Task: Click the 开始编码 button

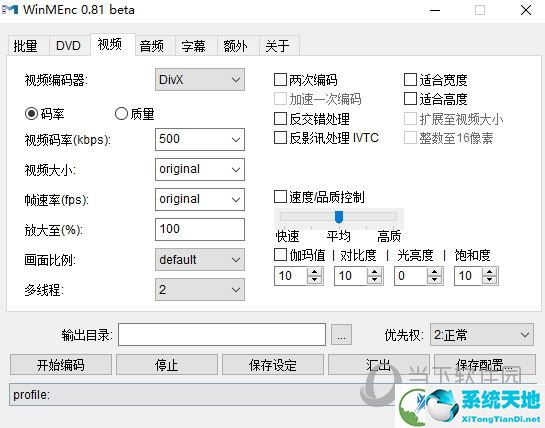Action: [x=61, y=365]
